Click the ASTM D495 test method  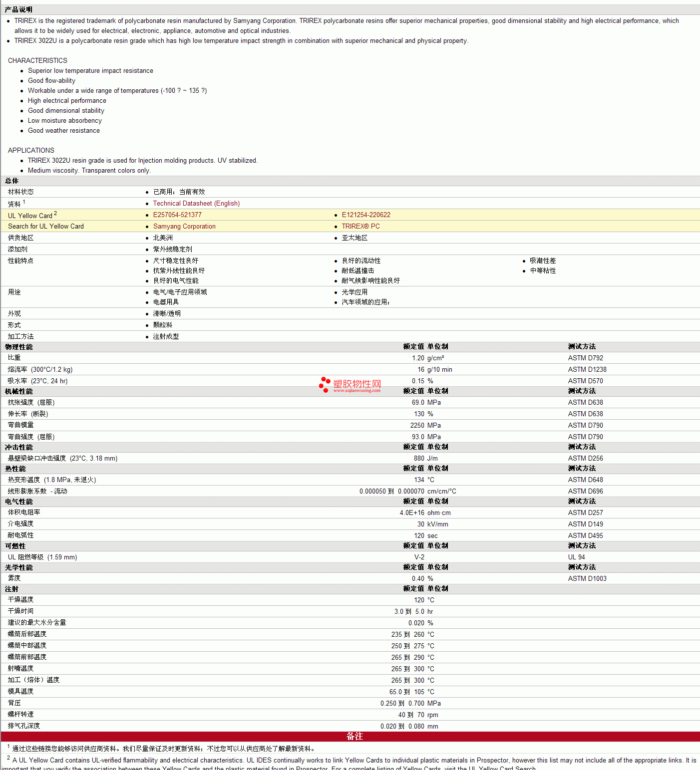point(585,536)
